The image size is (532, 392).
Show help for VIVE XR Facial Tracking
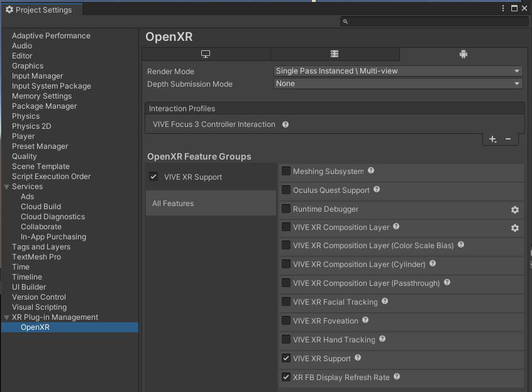pyautogui.click(x=385, y=301)
